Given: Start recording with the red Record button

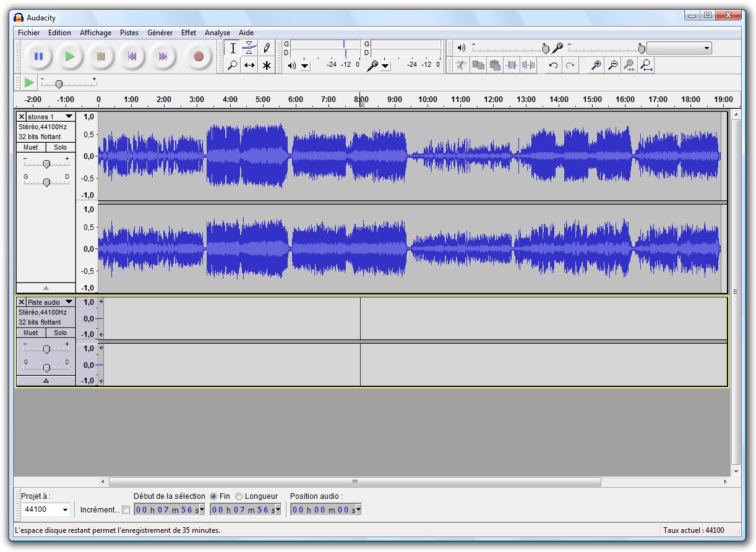Looking at the screenshot, I should pyautogui.click(x=199, y=57).
